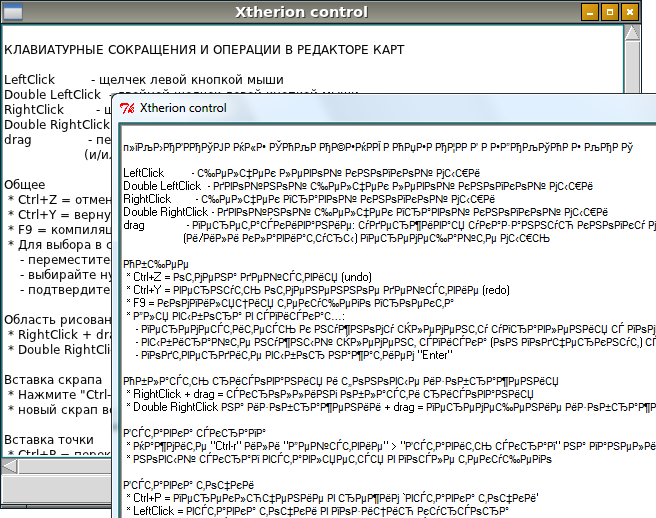Click the line containing "Ctrl-r" in the front window
Image resolution: width=656 pixels, height=518 pixels.
tap(391, 446)
